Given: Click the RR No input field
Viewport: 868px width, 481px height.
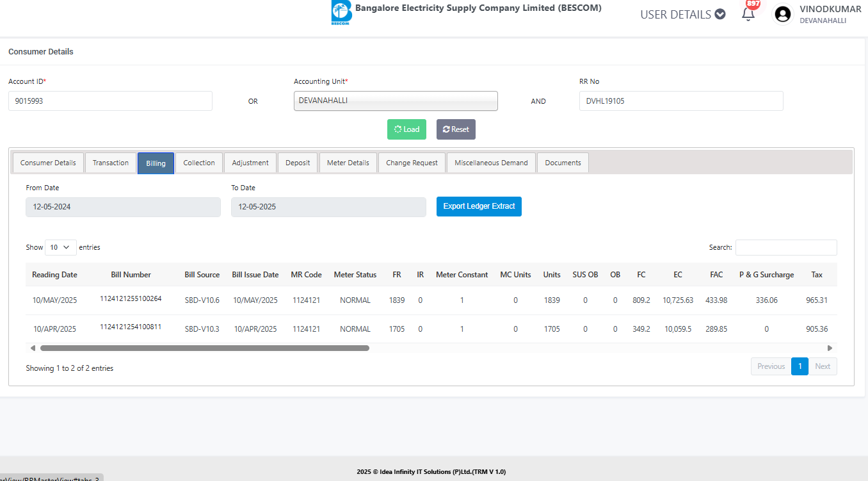Looking at the screenshot, I should (x=681, y=101).
